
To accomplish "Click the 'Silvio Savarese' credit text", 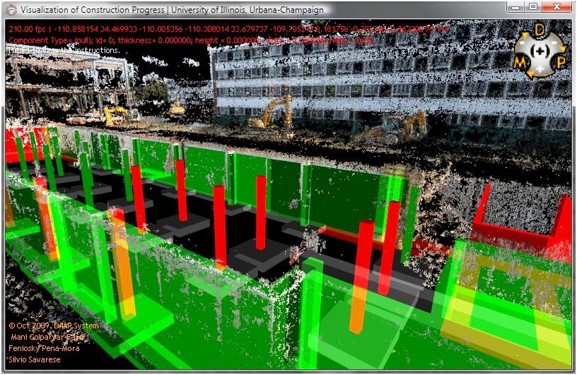I will 35,360.
